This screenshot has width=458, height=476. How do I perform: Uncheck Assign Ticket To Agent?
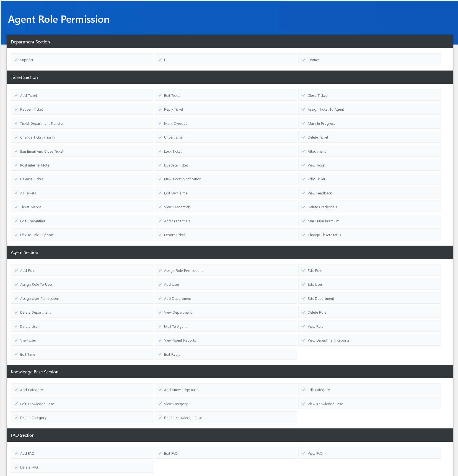click(x=304, y=109)
